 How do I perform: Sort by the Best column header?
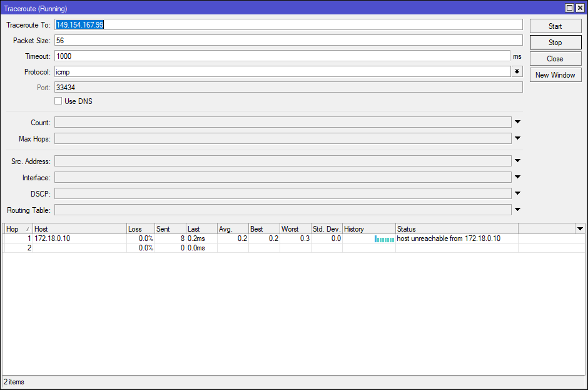click(x=264, y=229)
